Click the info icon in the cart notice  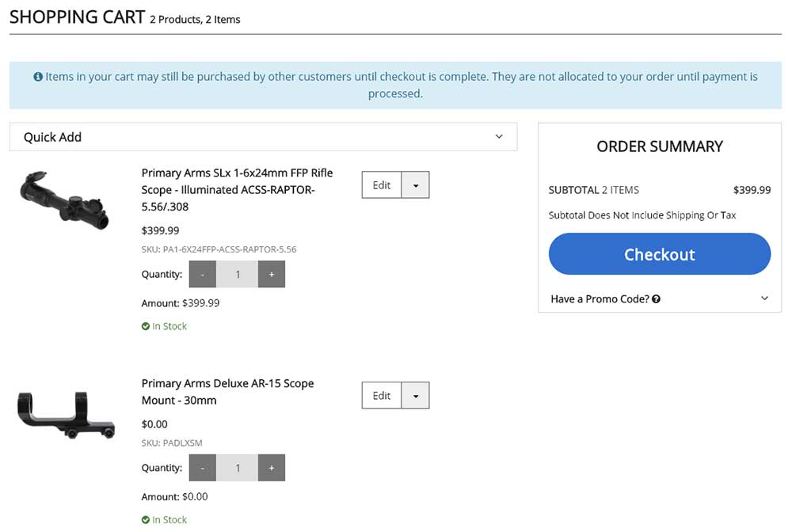click(38, 78)
